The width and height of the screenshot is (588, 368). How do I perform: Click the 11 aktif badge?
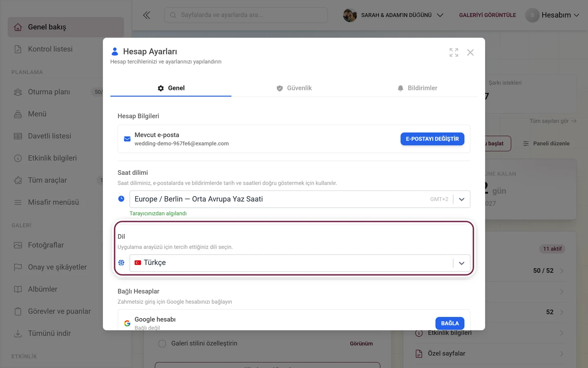click(x=552, y=249)
